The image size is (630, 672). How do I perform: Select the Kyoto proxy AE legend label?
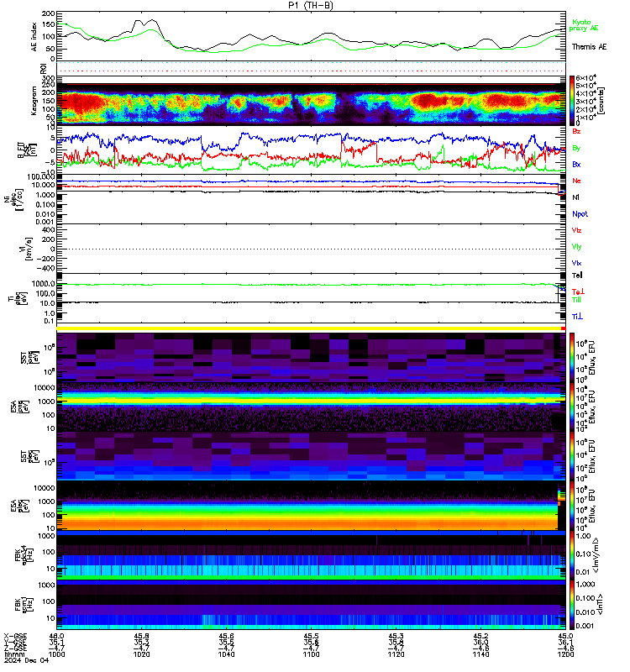583,25
